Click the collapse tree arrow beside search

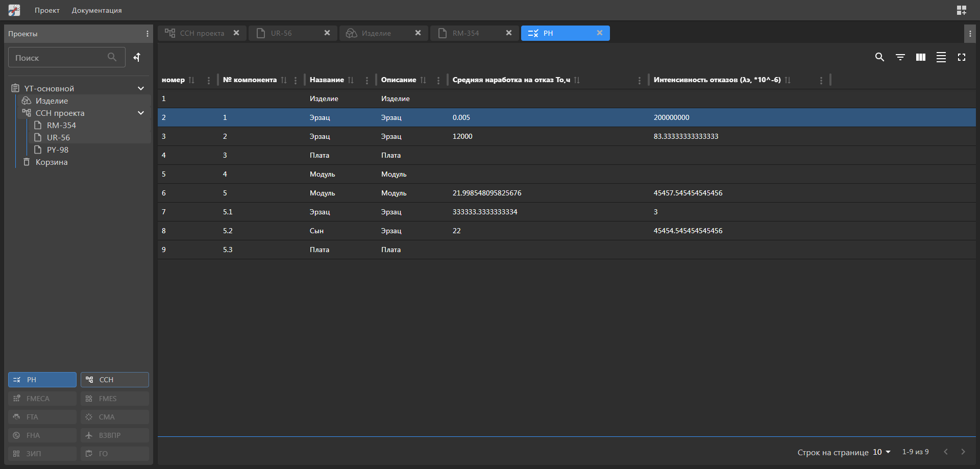click(x=137, y=57)
